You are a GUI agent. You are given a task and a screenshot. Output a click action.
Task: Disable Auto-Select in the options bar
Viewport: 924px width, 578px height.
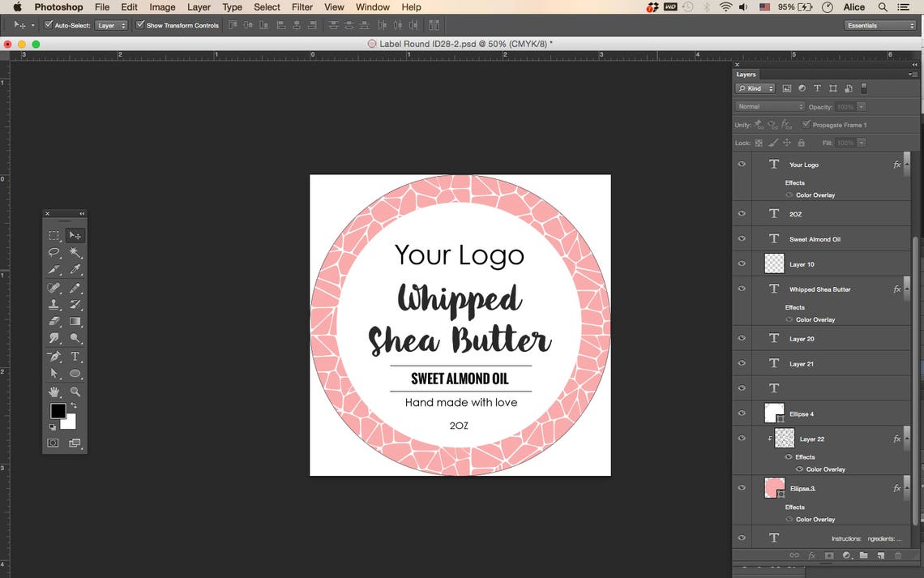click(49, 25)
